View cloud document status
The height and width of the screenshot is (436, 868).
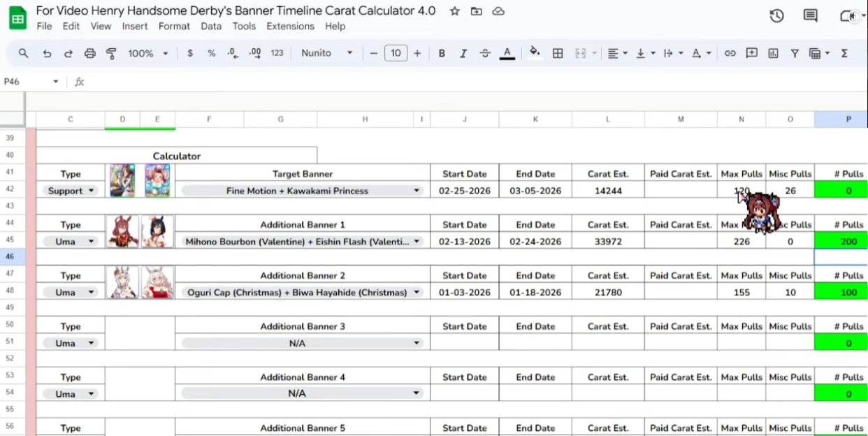[498, 11]
